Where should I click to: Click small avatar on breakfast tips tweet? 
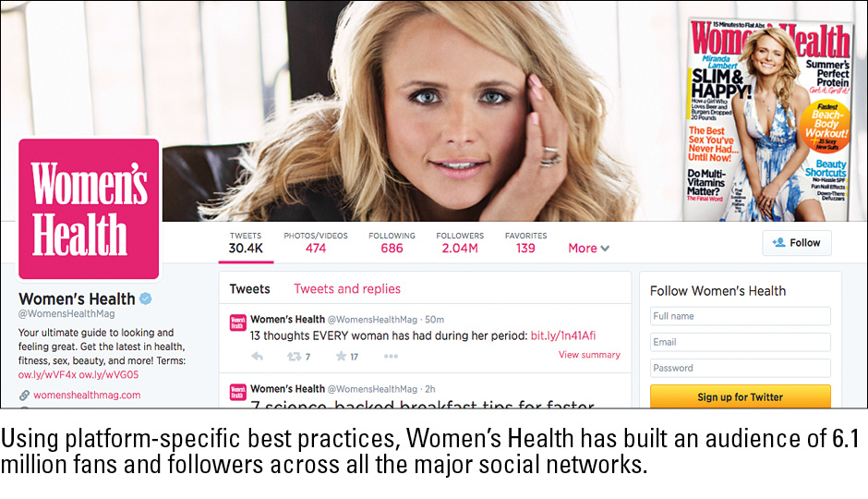click(x=237, y=392)
